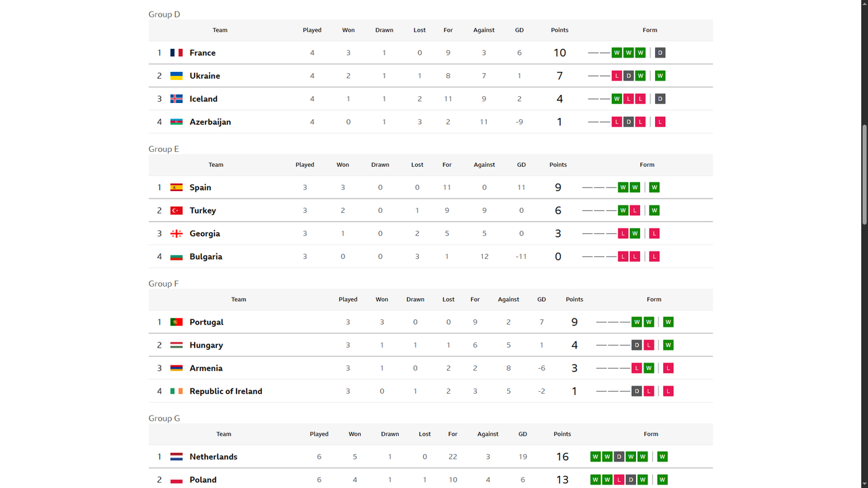Image resolution: width=868 pixels, height=488 pixels.
Task: Click the Georgia flag icon
Action: (x=176, y=234)
